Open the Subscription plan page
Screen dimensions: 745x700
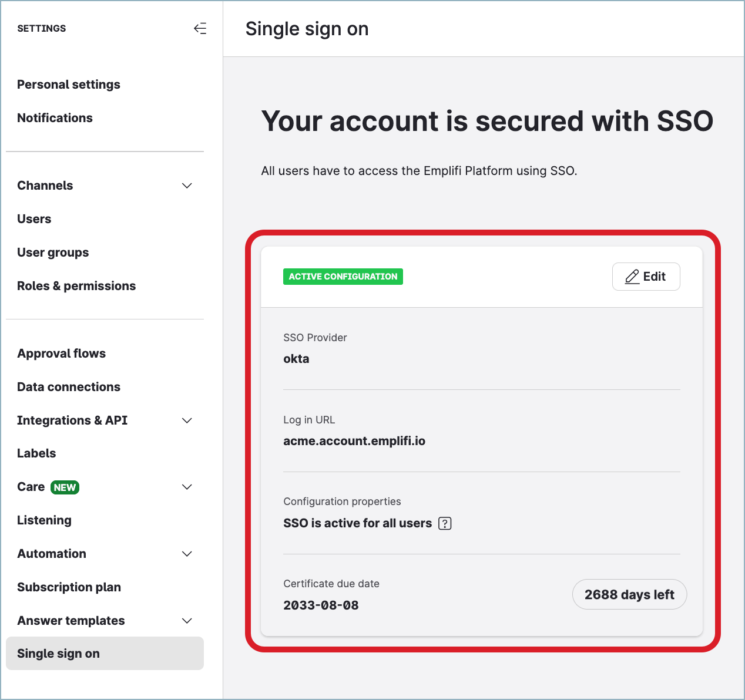pos(69,587)
